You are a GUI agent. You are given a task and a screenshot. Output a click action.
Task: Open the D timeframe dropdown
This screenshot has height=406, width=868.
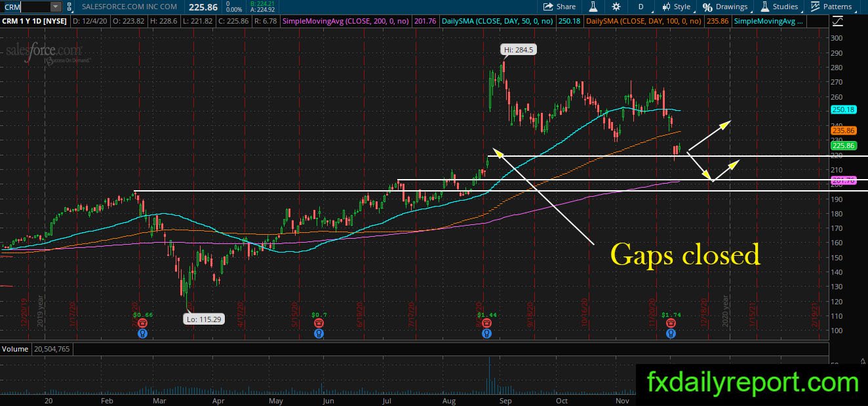[x=640, y=7]
